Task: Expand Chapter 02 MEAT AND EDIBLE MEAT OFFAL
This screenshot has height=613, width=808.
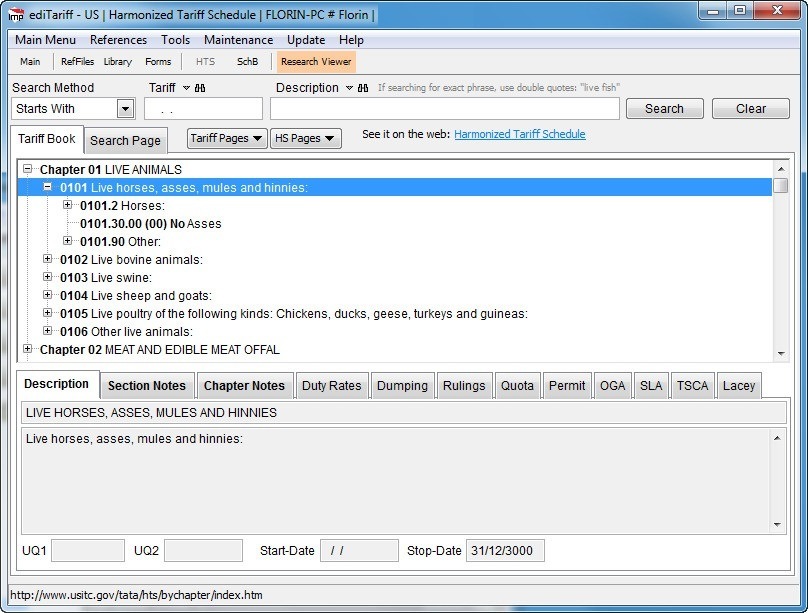Action: [27, 350]
